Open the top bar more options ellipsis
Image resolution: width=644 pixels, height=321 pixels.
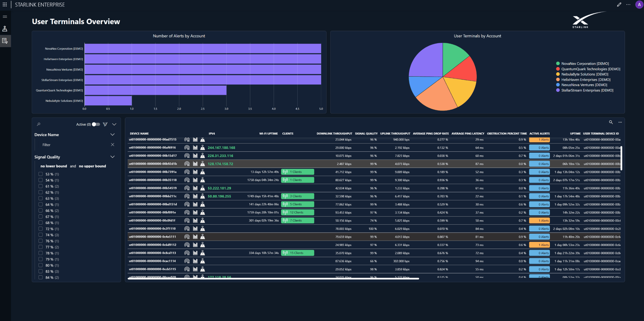pyautogui.click(x=628, y=5)
